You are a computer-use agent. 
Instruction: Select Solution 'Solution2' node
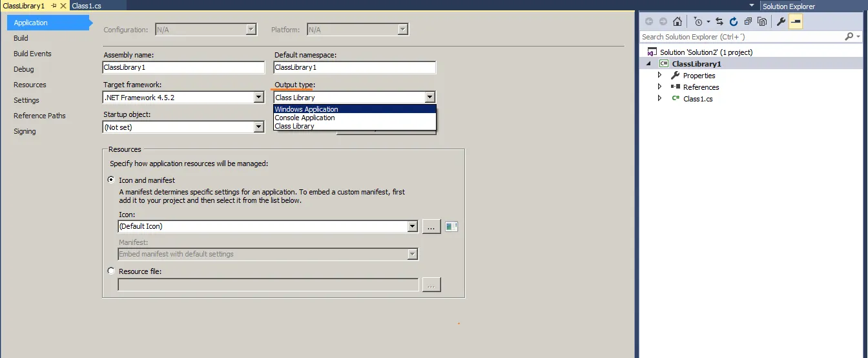pos(706,52)
